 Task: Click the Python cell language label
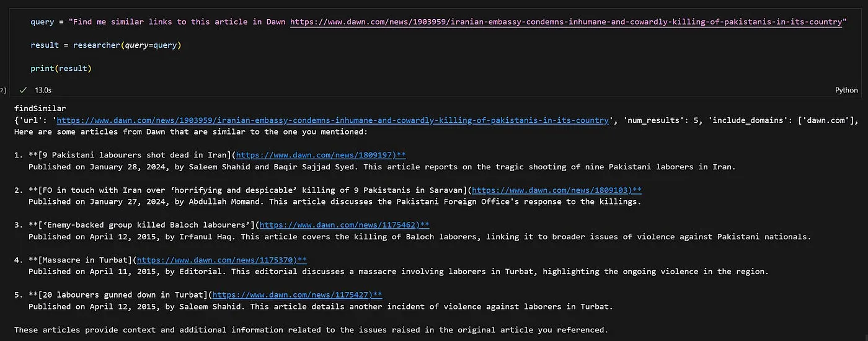coord(846,90)
